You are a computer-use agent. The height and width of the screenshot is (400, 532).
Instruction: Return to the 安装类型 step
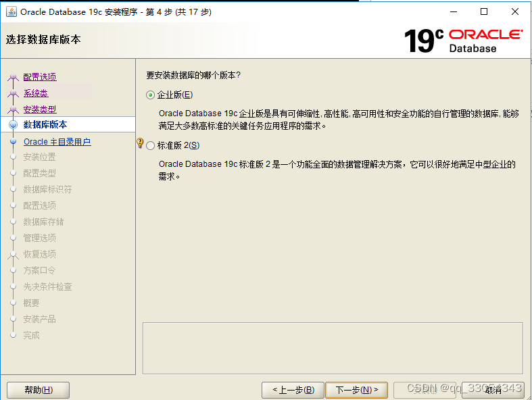pos(40,109)
